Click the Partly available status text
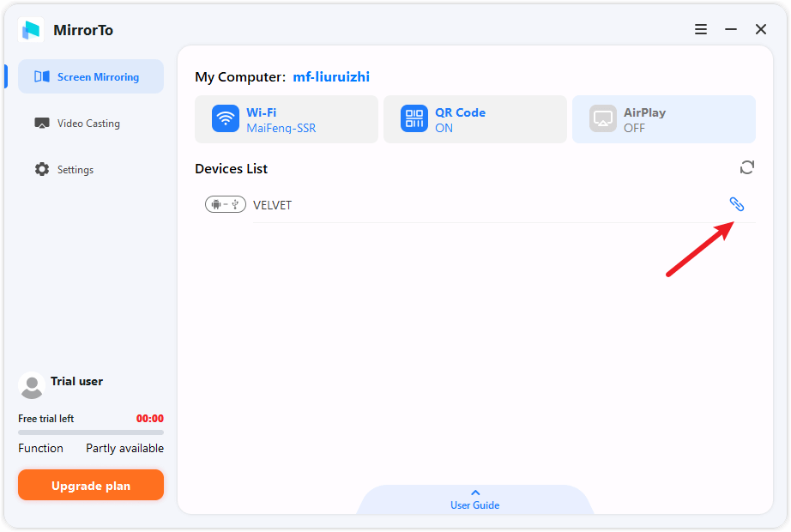Screen dimensions: 791x532 point(124,448)
